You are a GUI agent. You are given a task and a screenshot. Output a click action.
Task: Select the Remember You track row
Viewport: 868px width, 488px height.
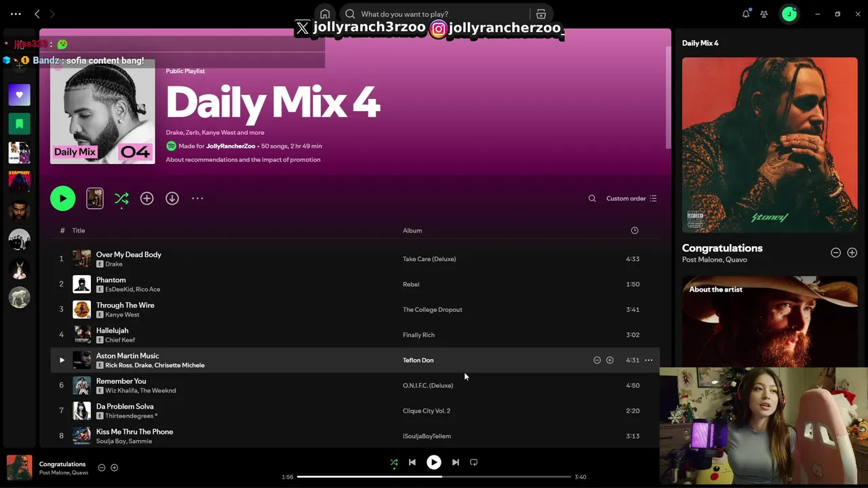click(355, 386)
